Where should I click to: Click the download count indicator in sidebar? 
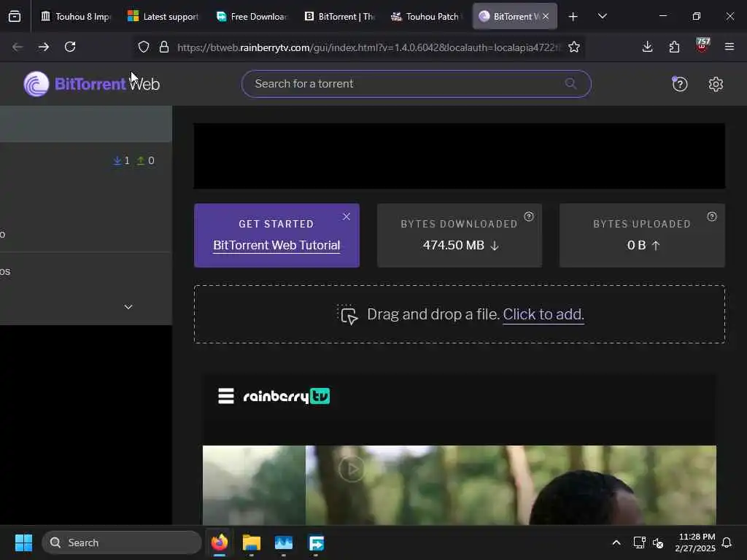(121, 160)
